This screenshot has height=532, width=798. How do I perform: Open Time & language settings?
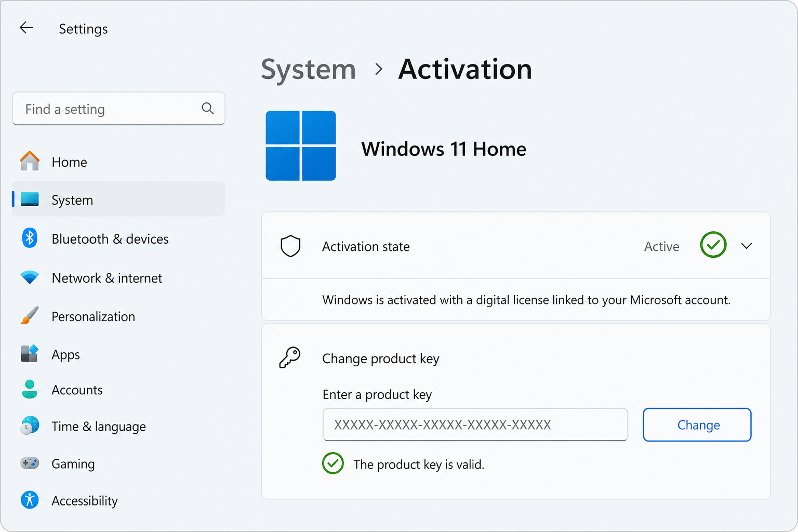pos(118,426)
